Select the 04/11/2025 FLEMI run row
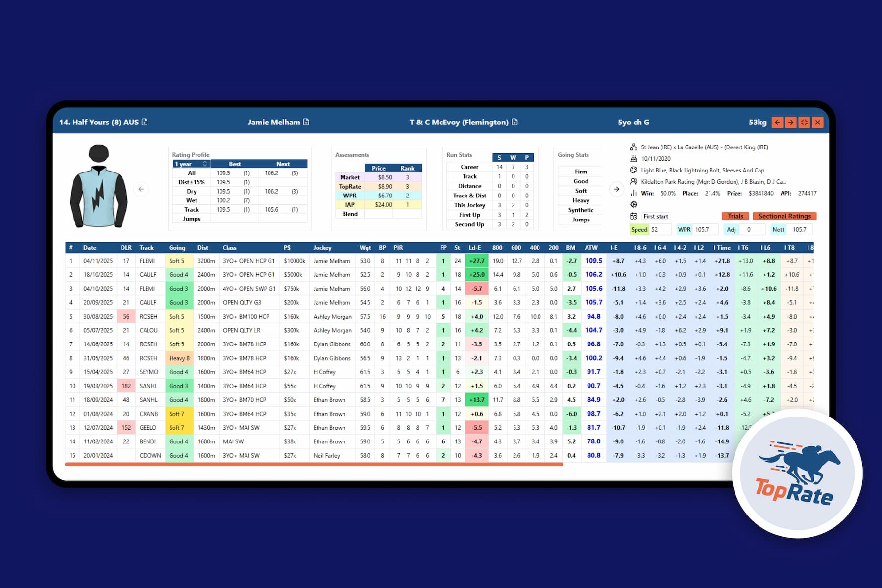The height and width of the screenshot is (588, 882). (440, 261)
